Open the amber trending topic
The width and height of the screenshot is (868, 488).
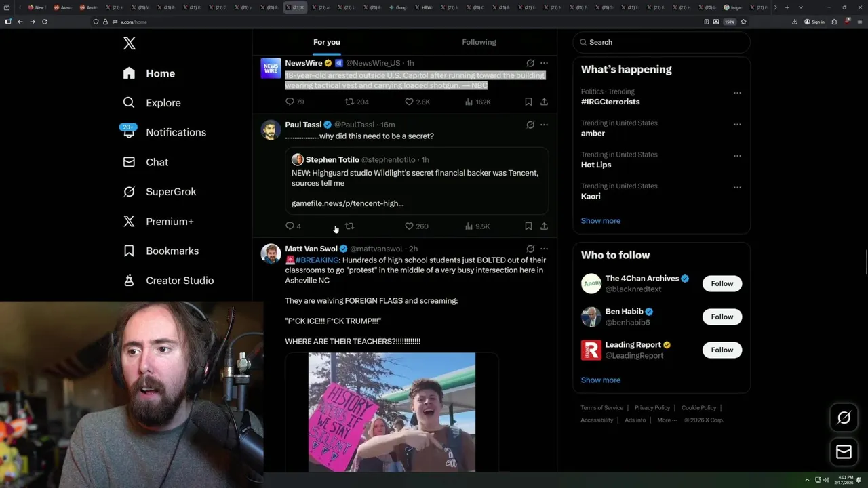(593, 134)
